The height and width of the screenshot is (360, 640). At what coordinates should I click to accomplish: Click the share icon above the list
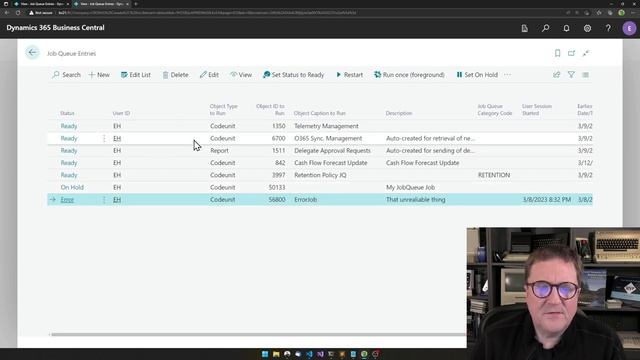click(556, 75)
